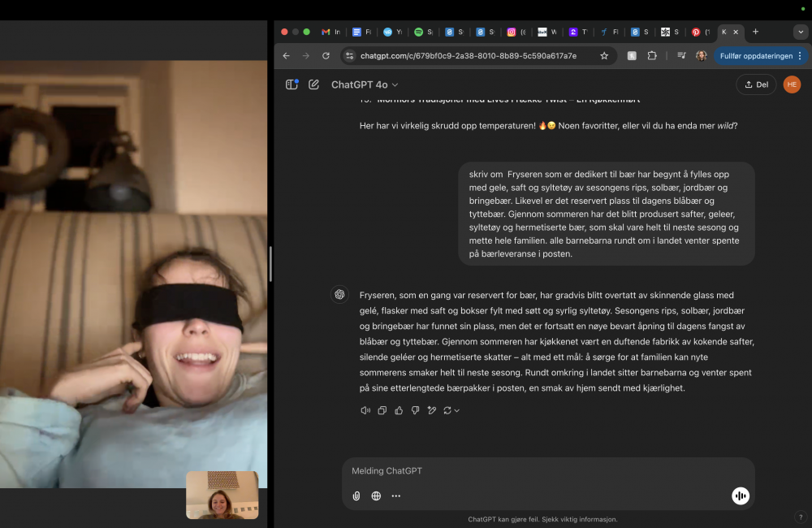Click the Del share button

(756, 84)
